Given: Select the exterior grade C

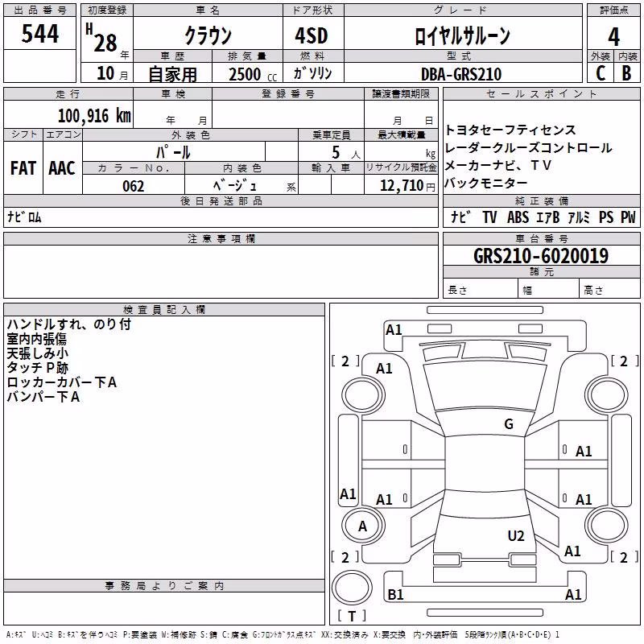Looking at the screenshot, I should click(x=601, y=73).
